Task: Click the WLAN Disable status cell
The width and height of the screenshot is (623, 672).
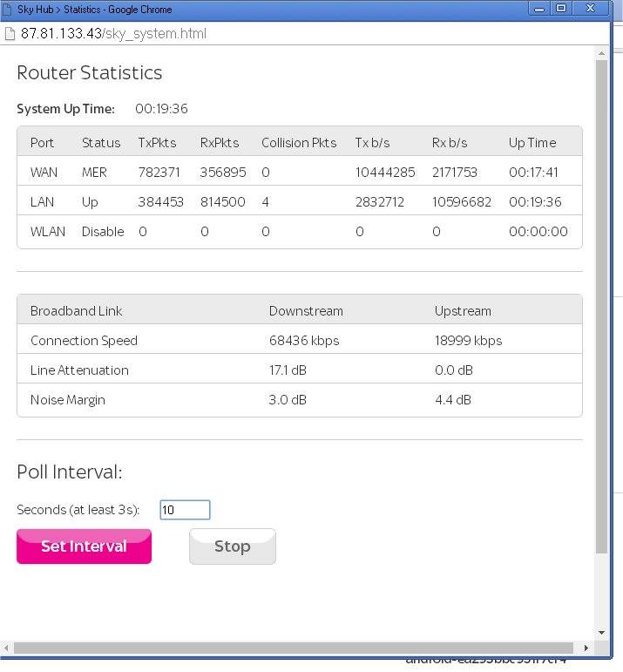Action: click(103, 232)
